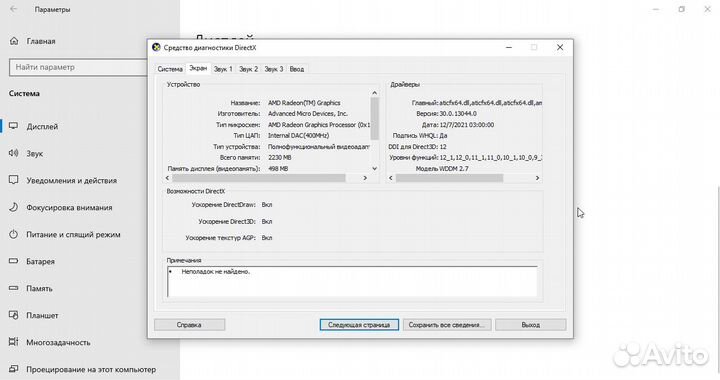This screenshot has width=720, height=380.
Task: Open the Звук 3 tab
Action: pyautogui.click(x=274, y=69)
